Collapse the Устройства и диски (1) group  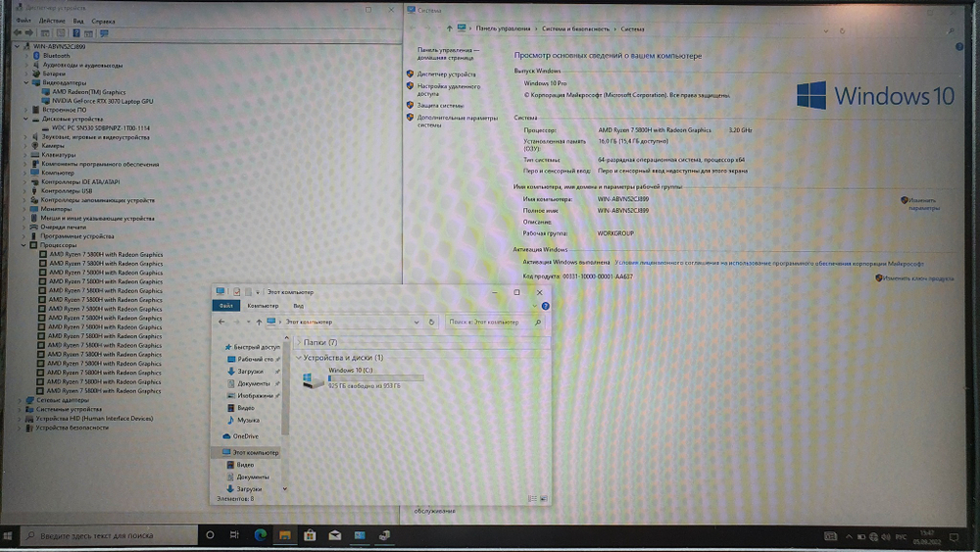coord(299,358)
